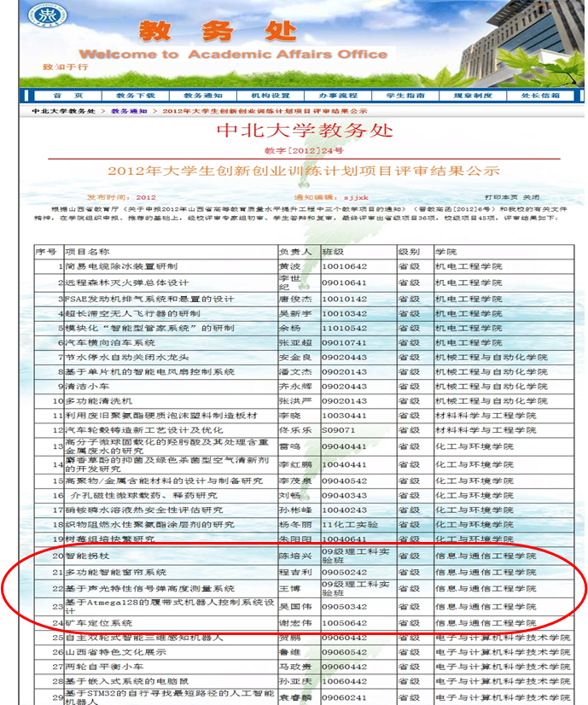
Task: Click responsible person 陈培兴
Action: point(295,556)
